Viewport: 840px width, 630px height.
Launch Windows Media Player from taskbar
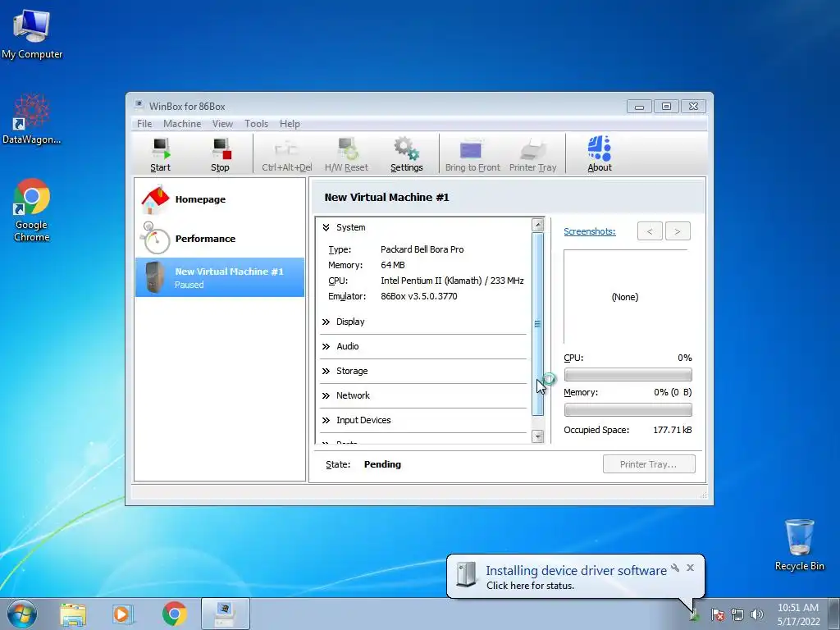(123, 614)
